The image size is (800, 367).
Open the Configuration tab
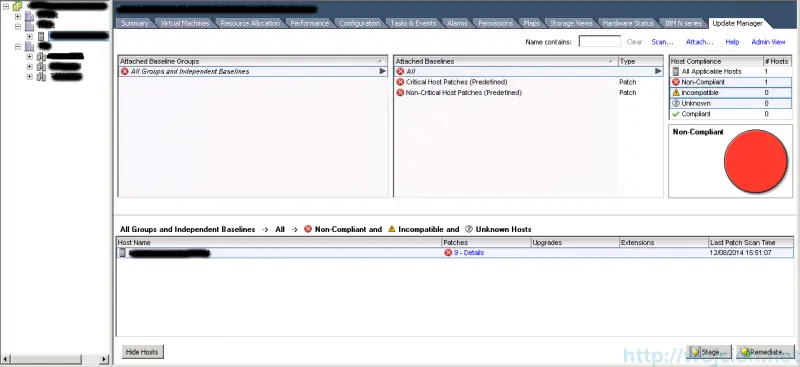[x=360, y=23]
